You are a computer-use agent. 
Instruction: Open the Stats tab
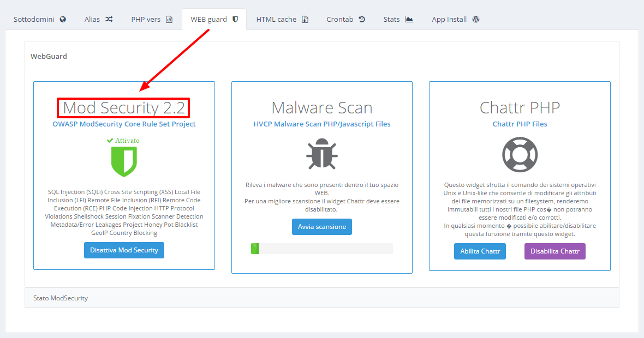click(398, 19)
